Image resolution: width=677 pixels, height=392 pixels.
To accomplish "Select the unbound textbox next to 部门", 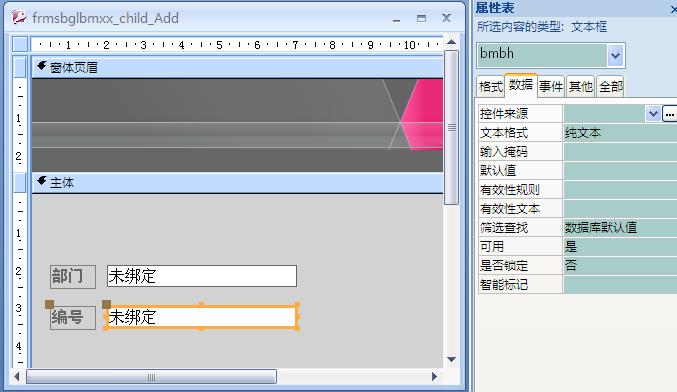I will [x=202, y=276].
